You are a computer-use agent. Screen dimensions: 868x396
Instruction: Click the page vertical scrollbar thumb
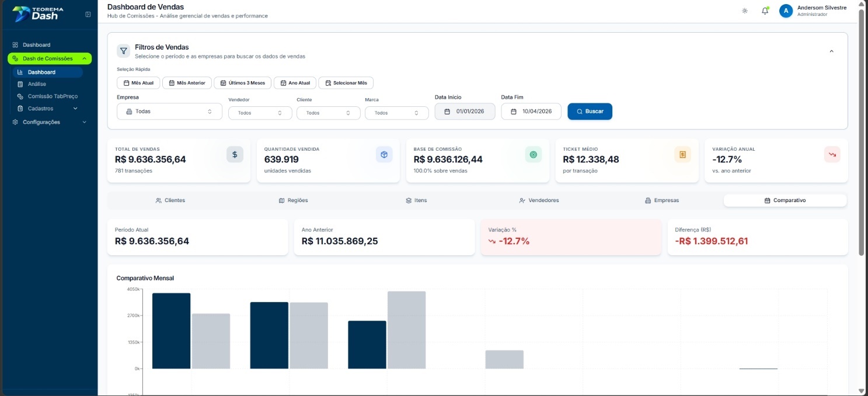click(x=862, y=132)
